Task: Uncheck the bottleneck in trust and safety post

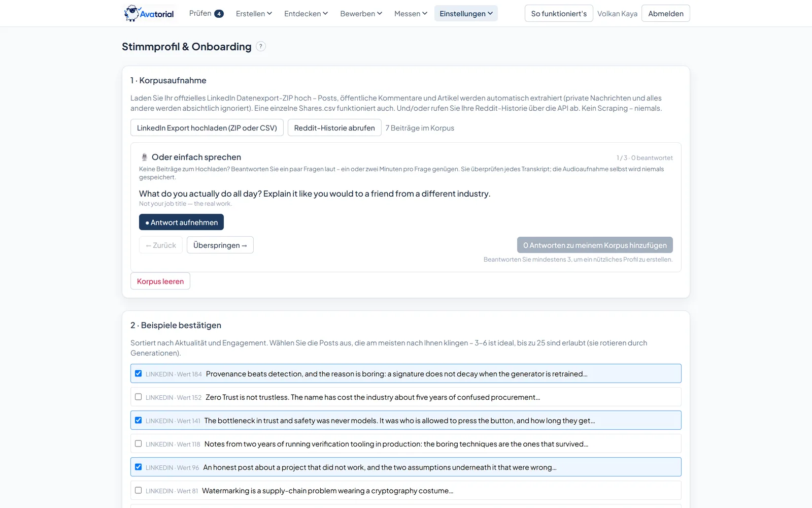Action: point(138,420)
